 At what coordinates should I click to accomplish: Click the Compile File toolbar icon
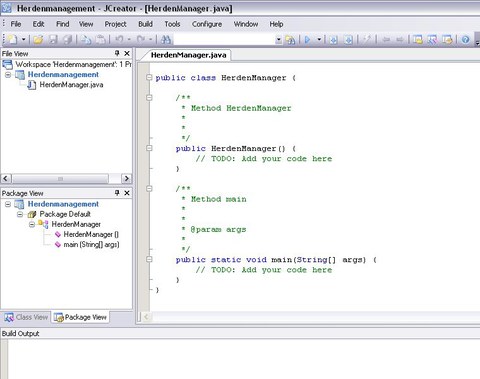click(x=333, y=40)
